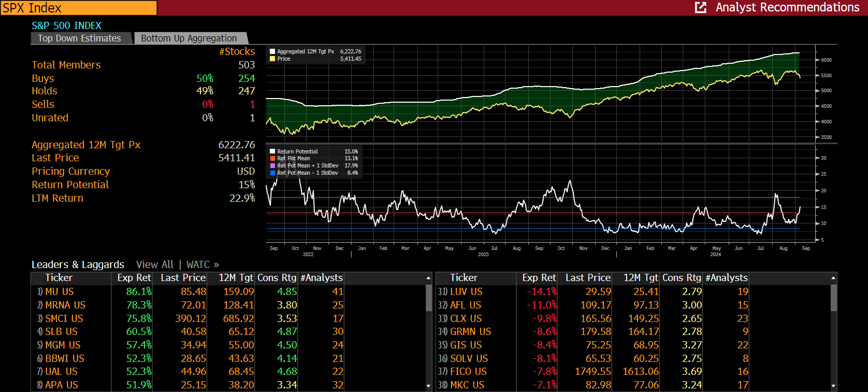The image size is (868, 392).
Task: Click down arrow of laggards table scrollbar
Action: tap(833, 386)
